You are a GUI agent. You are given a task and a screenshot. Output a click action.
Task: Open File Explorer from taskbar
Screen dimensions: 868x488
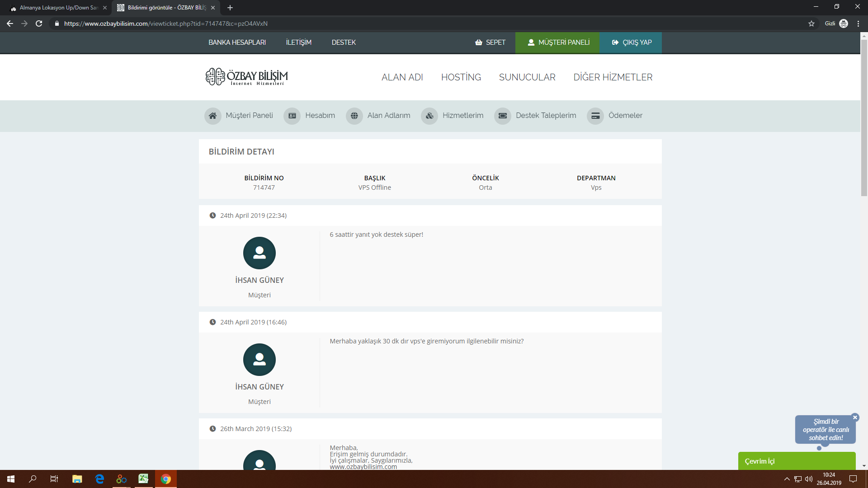click(77, 479)
